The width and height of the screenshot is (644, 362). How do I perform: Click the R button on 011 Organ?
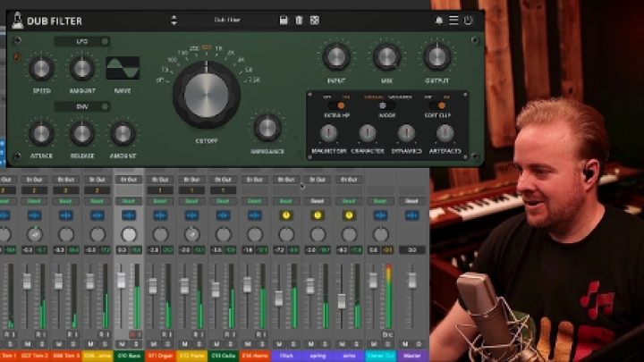[165, 334]
